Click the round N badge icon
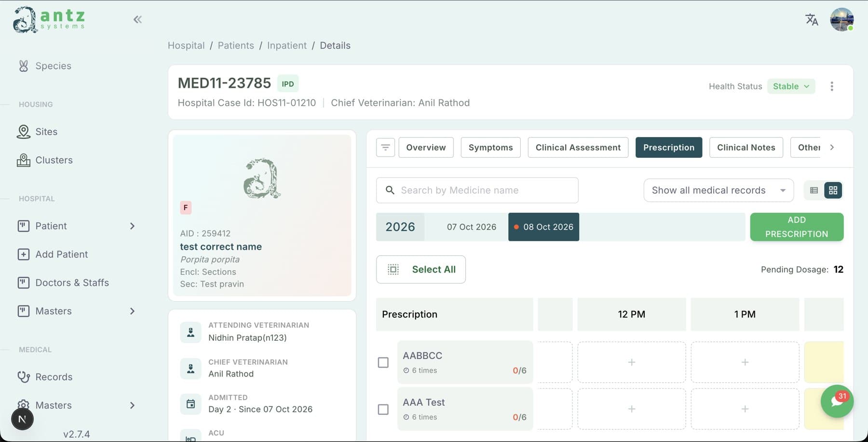Screen dimensions: 868x442 [x=22, y=419]
